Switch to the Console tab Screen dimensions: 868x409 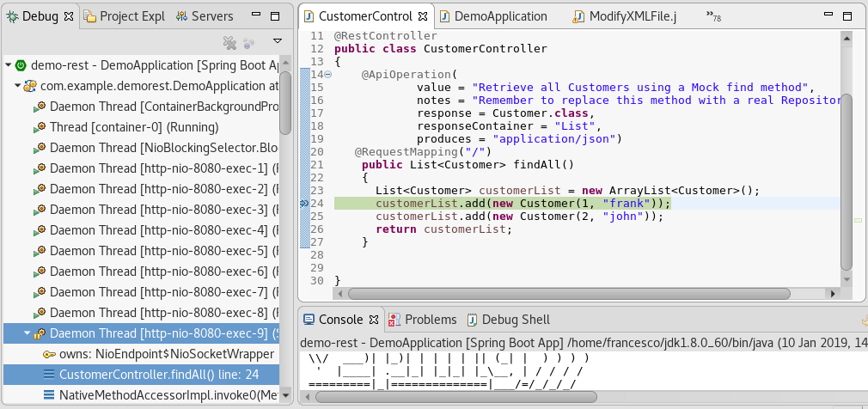coord(339,320)
